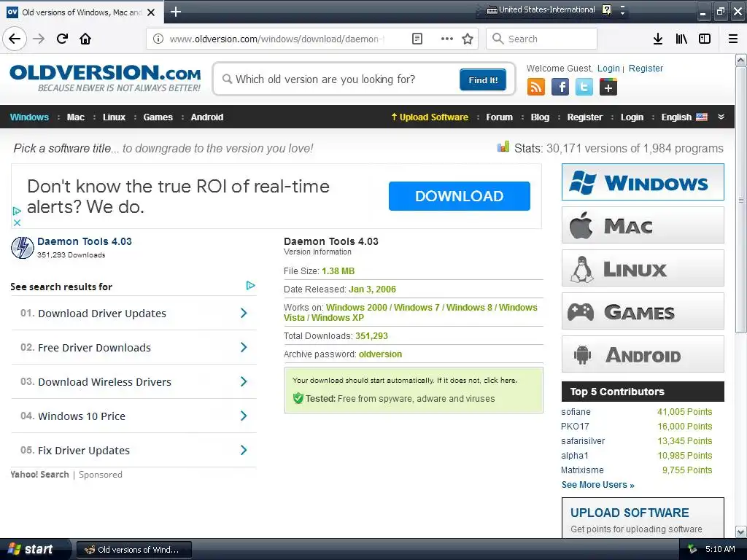Image resolution: width=747 pixels, height=560 pixels.
Task: Toggle reader view icon in address bar
Action: [417, 39]
